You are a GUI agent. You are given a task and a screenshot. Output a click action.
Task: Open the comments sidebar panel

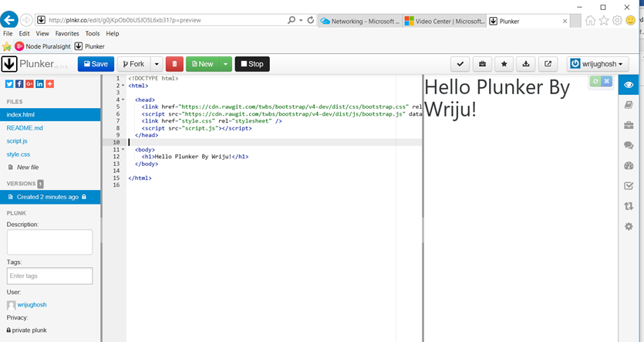pos(629,145)
